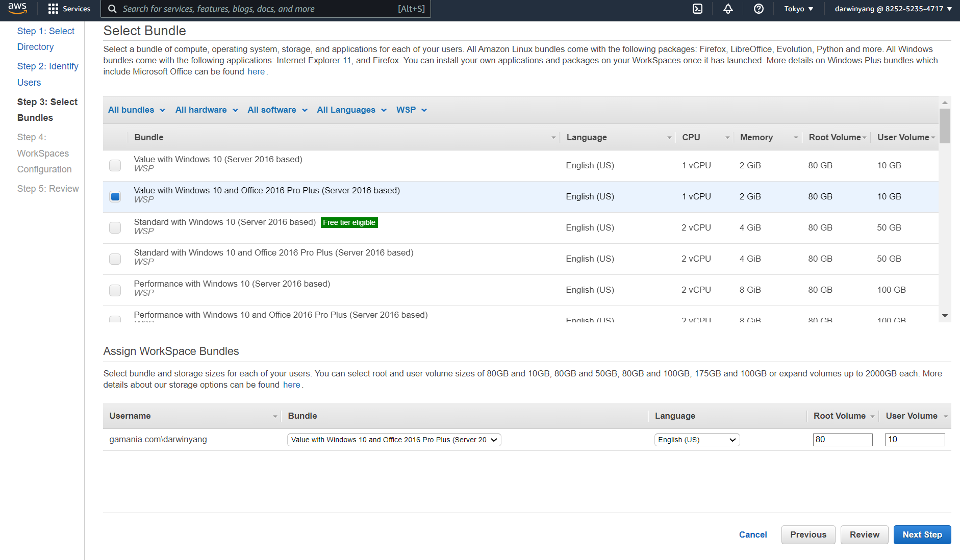The height and width of the screenshot is (560, 960).
Task: Click the AWS logo home icon
Action: [17, 9]
